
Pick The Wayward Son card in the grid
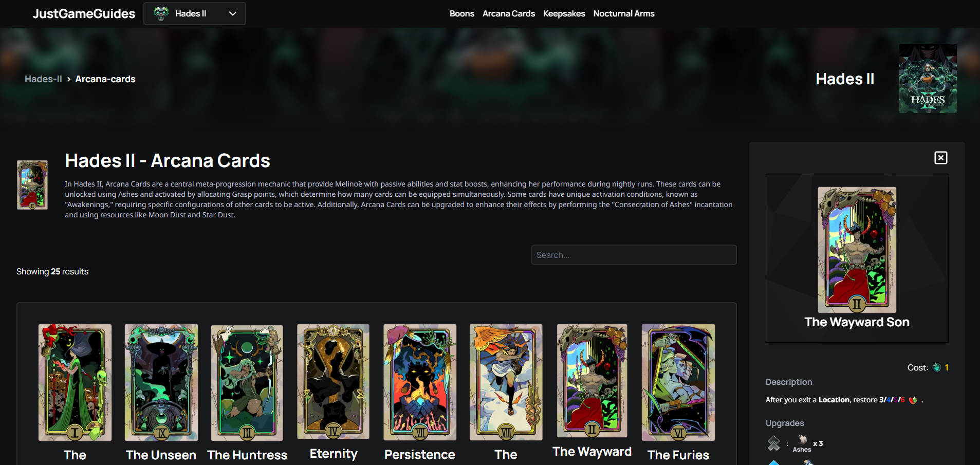592,381
